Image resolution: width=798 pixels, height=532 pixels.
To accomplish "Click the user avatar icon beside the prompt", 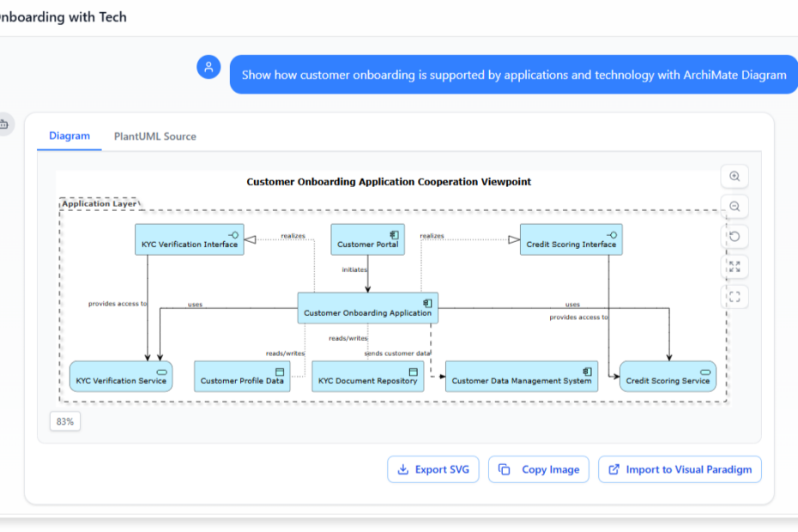I will (x=209, y=67).
